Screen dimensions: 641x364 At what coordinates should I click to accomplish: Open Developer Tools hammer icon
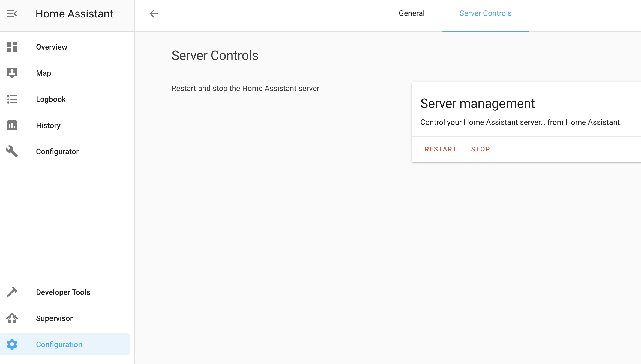tap(12, 292)
